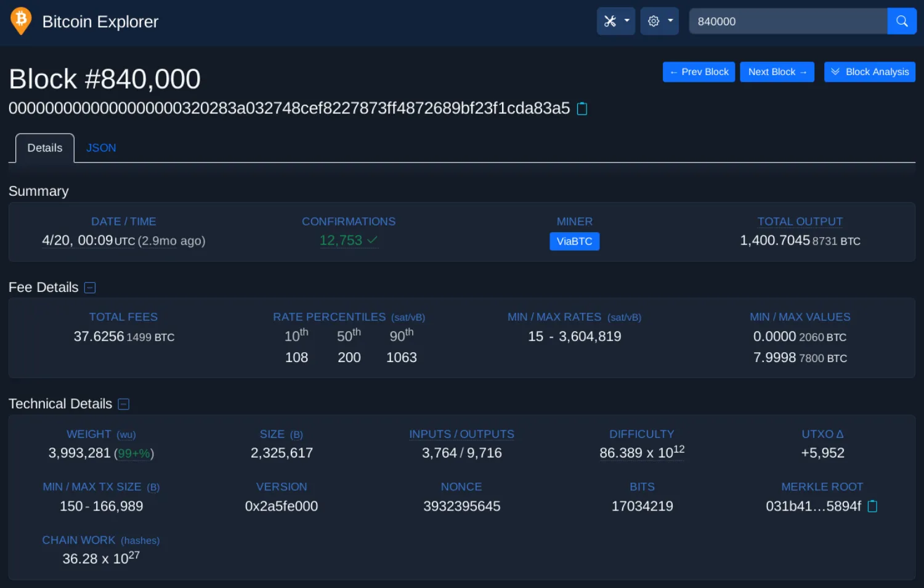The height and width of the screenshot is (588, 924).
Task: Open the wrench tools menu
Action: [x=610, y=20]
